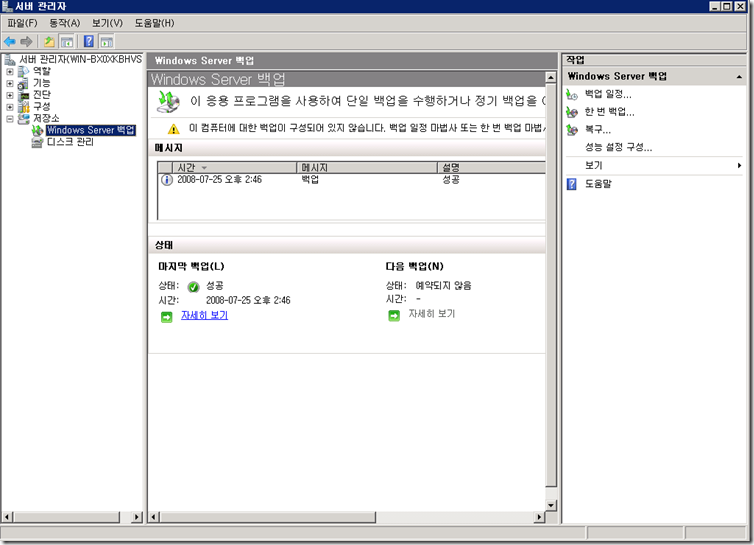Image resolution: width=754 pixels, height=545 pixels.
Task: Click the green success check icon
Action: pyautogui.click(x=193, y=287)
